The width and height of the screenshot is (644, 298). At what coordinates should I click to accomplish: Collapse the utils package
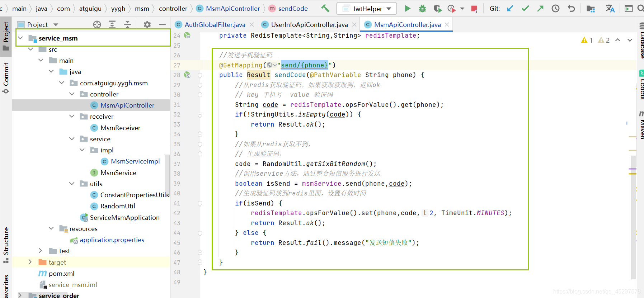tap(72, 184)
